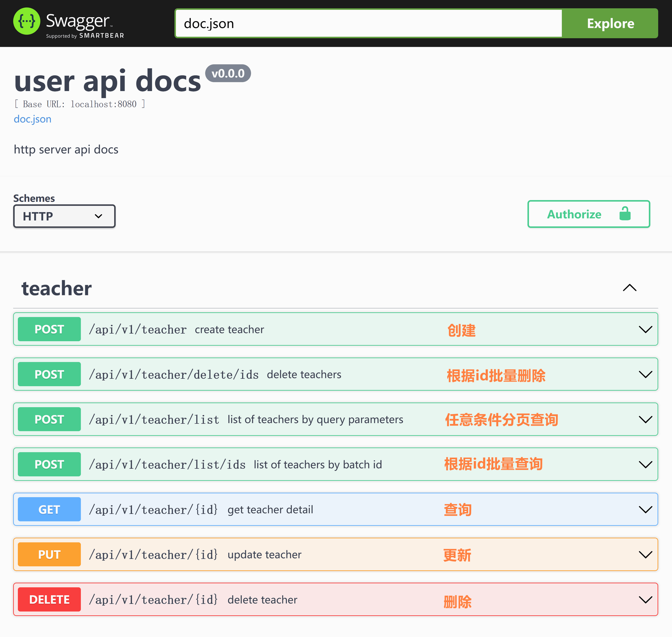Click the blue GET method badge
Image resolution: width=672 pixels, height=637 pixels.
[x=49, y=509]
